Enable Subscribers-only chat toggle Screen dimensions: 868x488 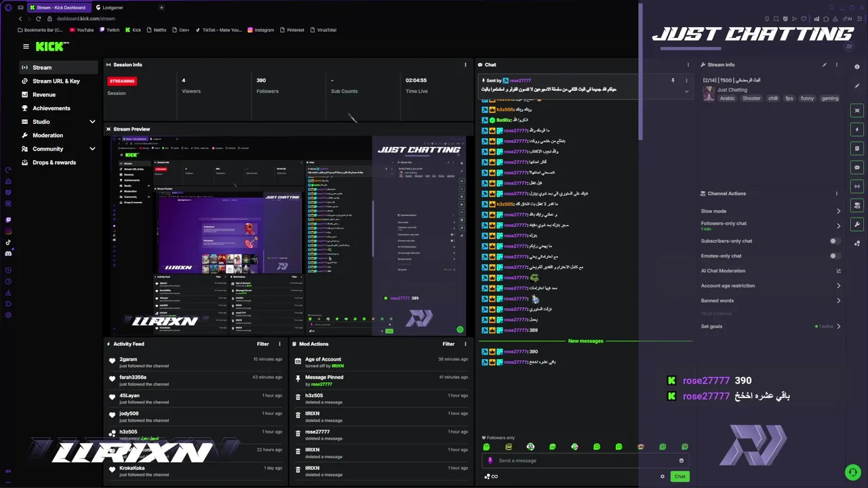(x=835, y=241)
